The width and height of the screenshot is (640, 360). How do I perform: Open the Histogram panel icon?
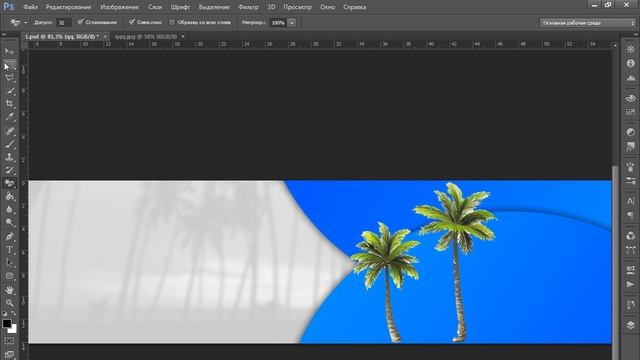[x=631, y=77]
